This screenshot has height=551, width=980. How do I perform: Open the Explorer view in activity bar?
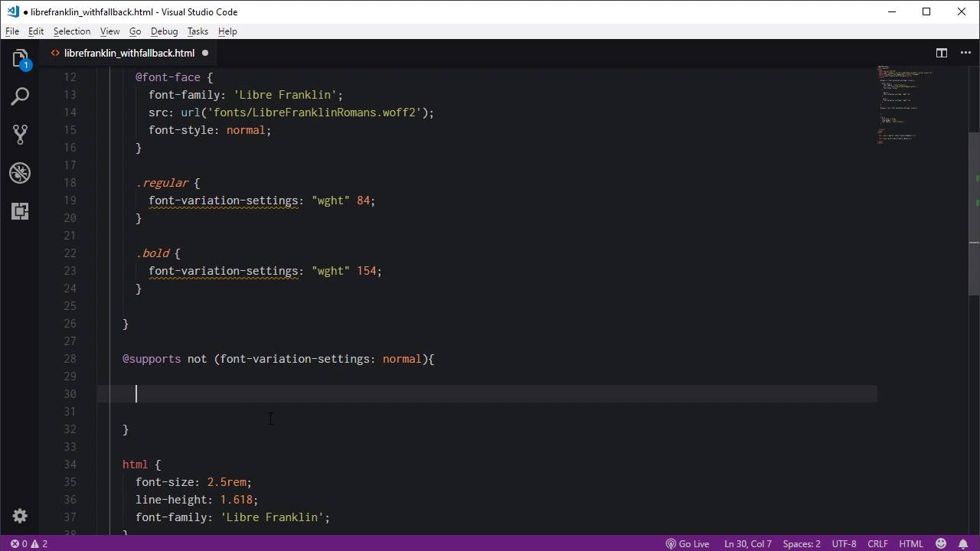click(x=20, y=59)
